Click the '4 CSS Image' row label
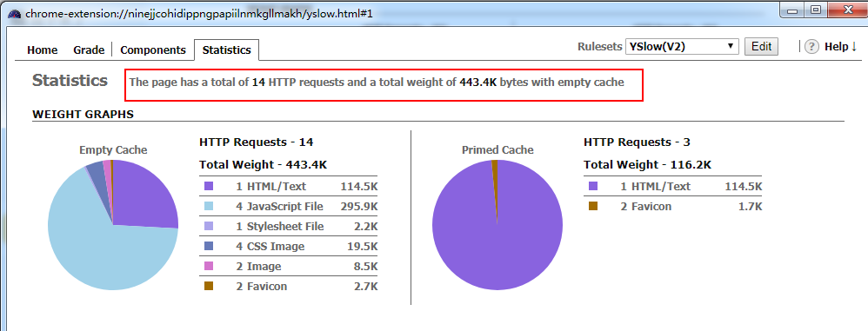 click(x=270, y=247)
